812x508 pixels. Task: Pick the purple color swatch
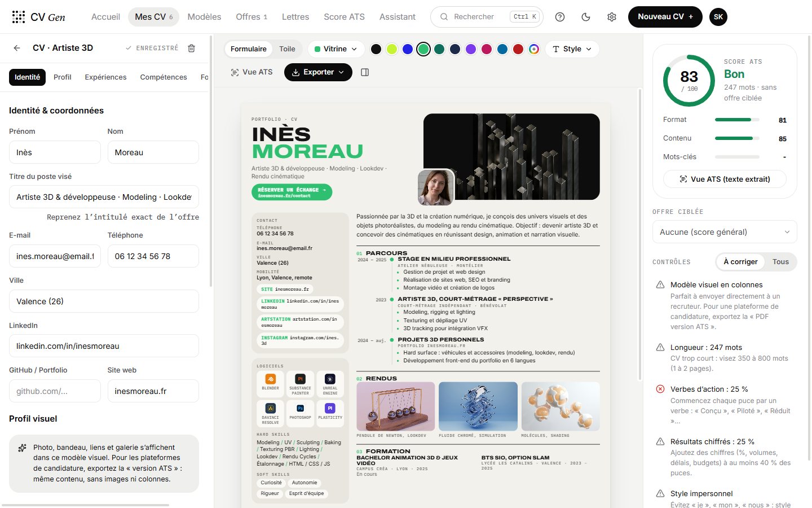point(471,49)
